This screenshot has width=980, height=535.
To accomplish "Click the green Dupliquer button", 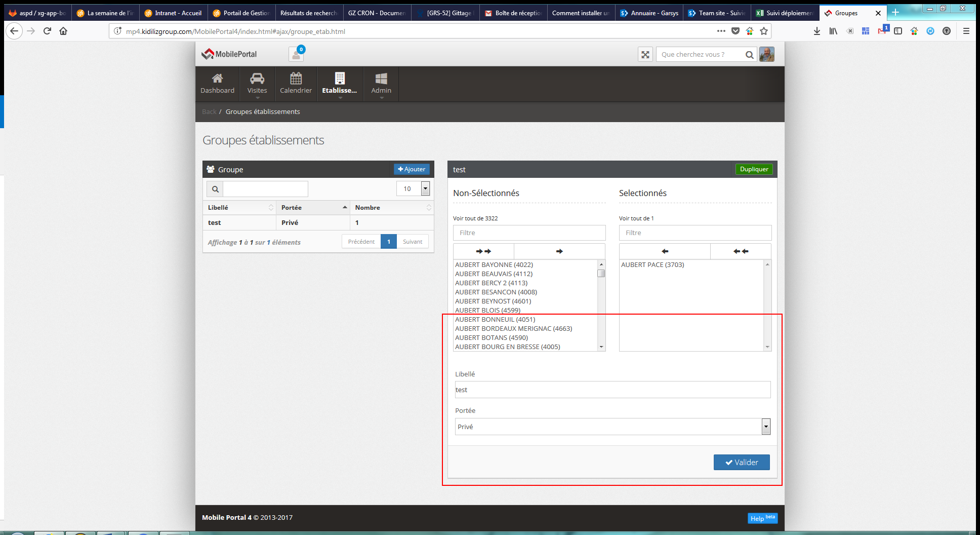I will click(x=754, y=169).
